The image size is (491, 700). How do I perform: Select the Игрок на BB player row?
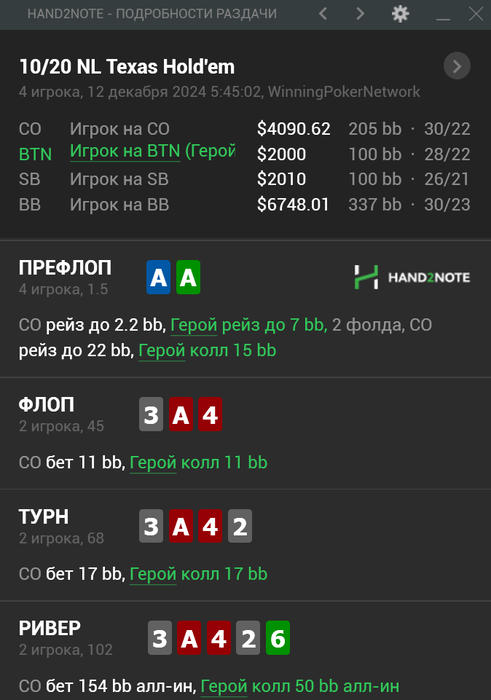click(x=244, y=205)
